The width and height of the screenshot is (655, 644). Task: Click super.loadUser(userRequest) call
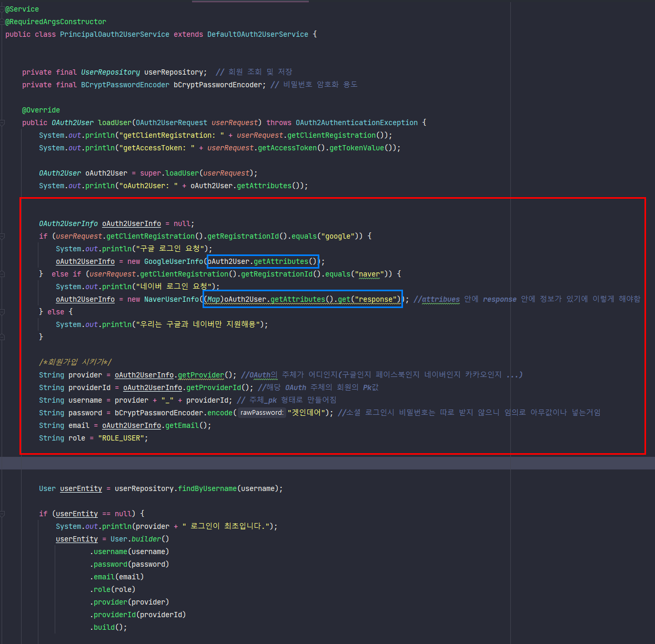pyautogui.click(x=197, y=173)
